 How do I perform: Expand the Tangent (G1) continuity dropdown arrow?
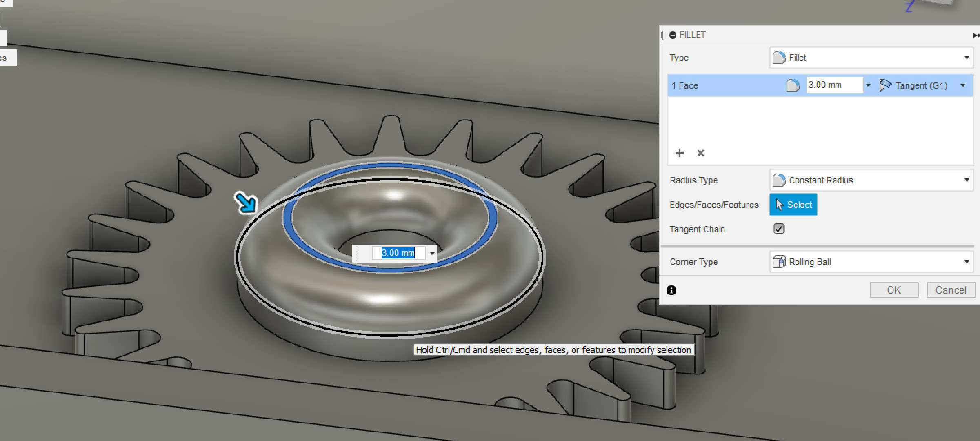[x=963, y=85]
